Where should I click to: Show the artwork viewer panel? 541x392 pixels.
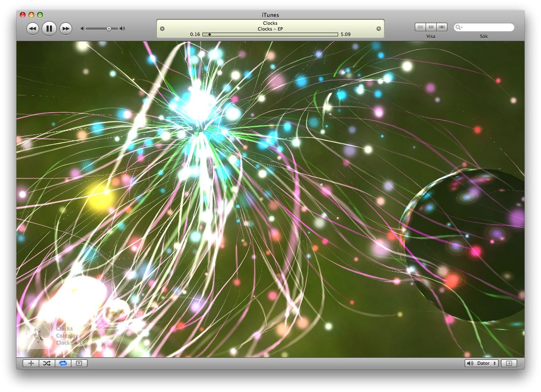[x=79, y=363]
